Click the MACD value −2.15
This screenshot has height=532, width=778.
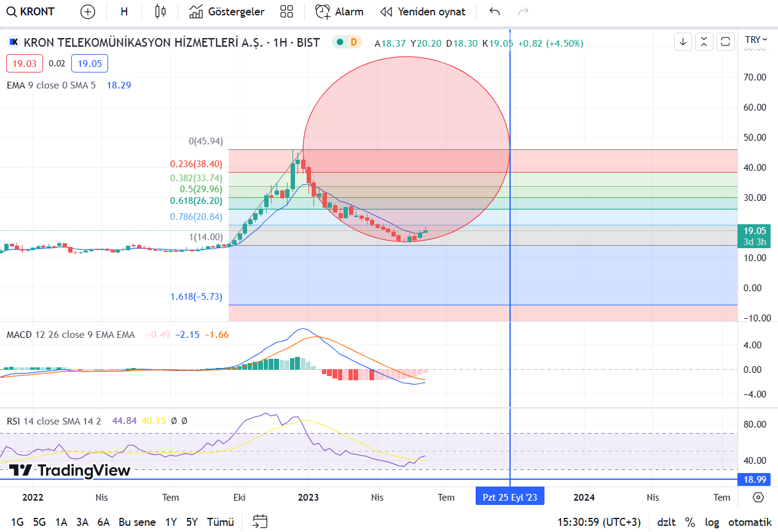coord(187,335)
